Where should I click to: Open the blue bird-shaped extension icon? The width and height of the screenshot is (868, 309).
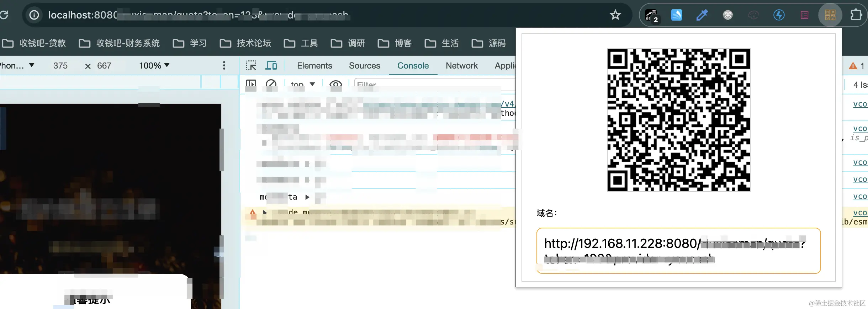click(x=676, y=15)
